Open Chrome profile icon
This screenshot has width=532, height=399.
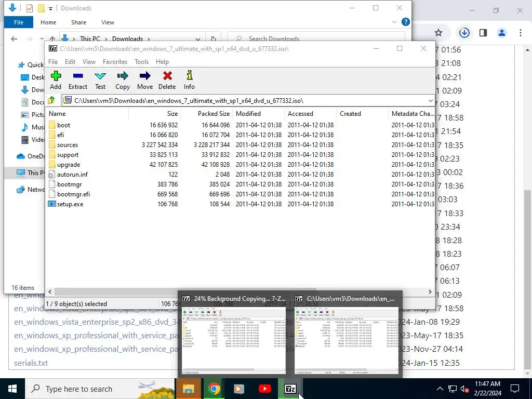502,33
